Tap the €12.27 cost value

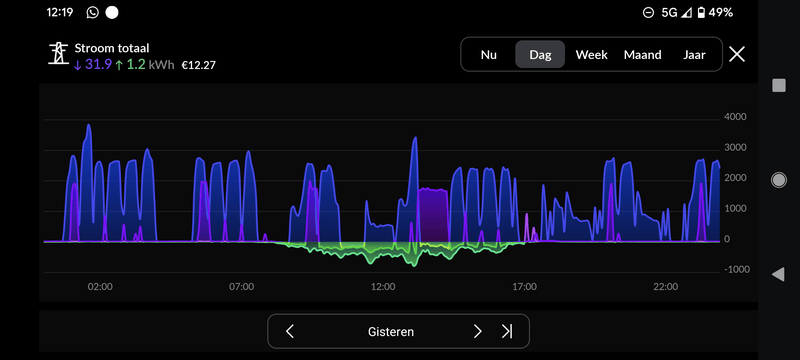pos(198,65)
